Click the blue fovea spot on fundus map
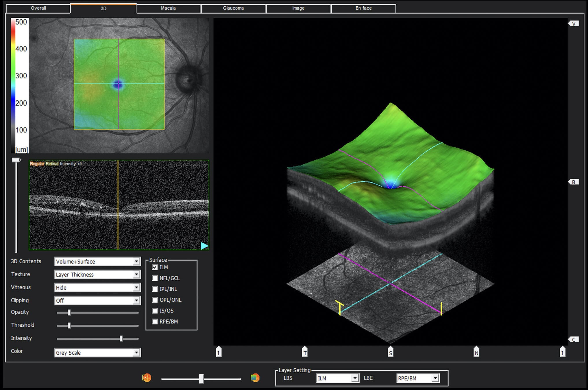 [x=118, y=84]
